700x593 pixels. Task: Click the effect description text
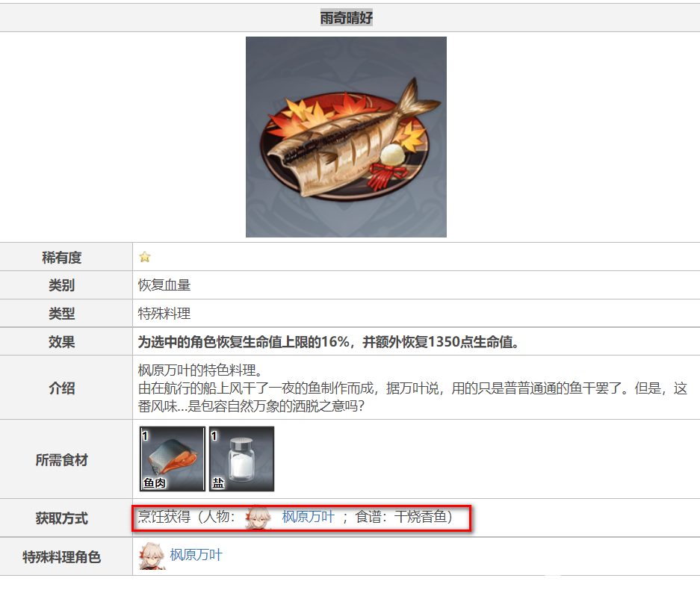(329, 342)
